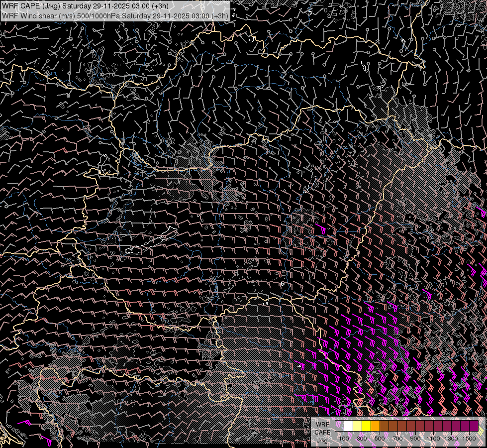This screenshot has width=487, height=448.
Task: Click the 300 value label in the legend
Action: coord(362,439)
